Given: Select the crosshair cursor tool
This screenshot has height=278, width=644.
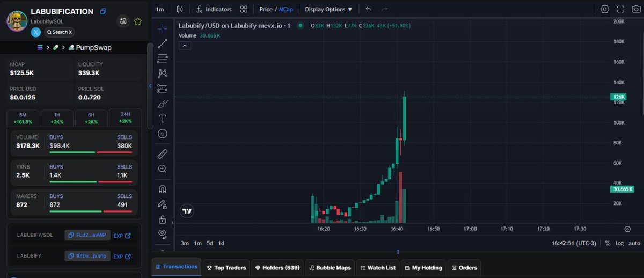Looking at the screenshot, I should coord(163,29).
